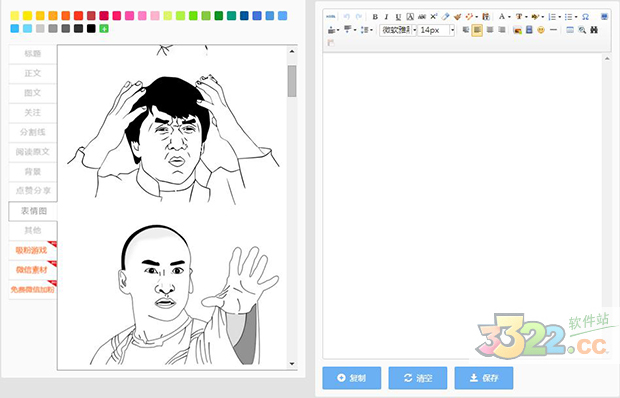Click the material list scrollbar thumb

pos(292,81)
